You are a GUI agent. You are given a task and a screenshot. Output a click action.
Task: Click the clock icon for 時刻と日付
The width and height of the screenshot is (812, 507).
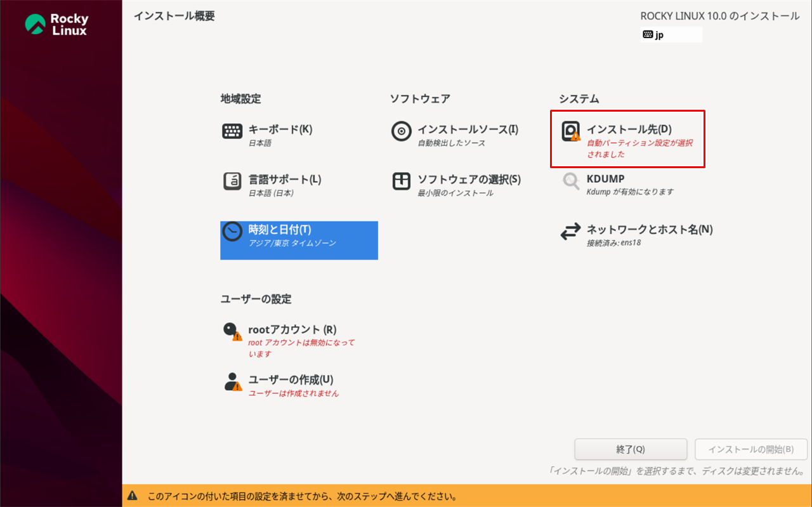pyautogui.click(x=232, y=232)
